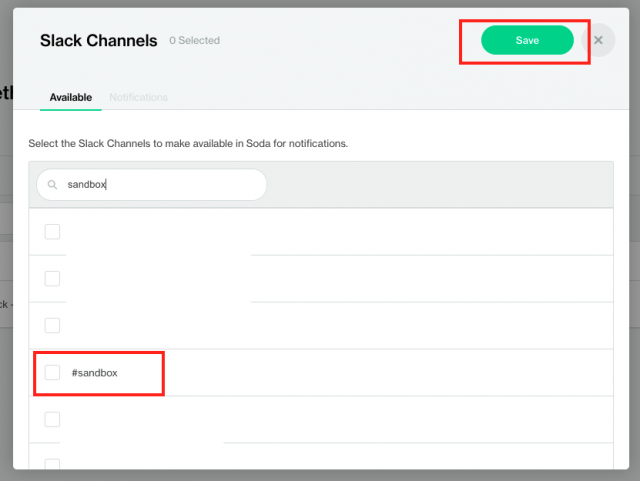
Task: Enable the checkbox directly above #sandbox
Action: point(52,326)
